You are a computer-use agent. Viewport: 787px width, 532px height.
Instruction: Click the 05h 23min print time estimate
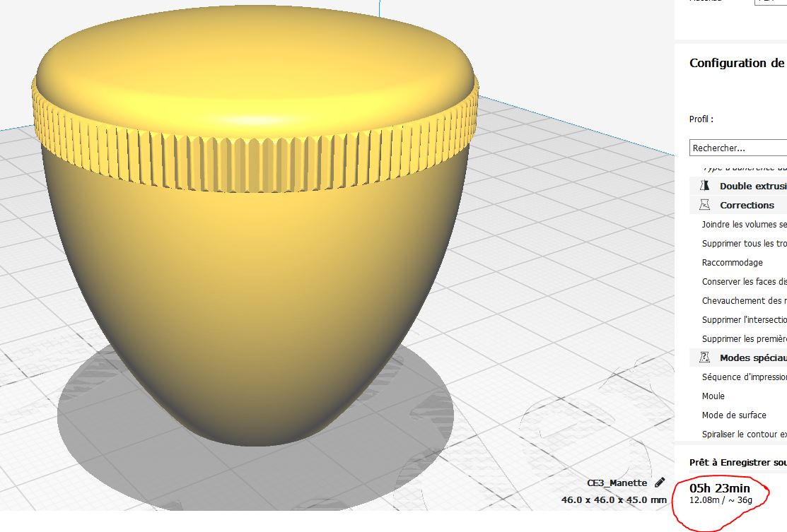coord(719,488)
